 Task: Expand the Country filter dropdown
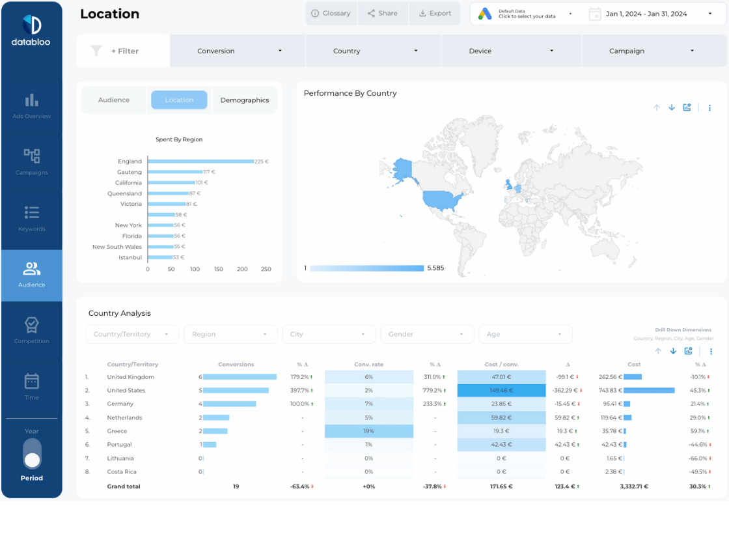(x=372, y=50)
